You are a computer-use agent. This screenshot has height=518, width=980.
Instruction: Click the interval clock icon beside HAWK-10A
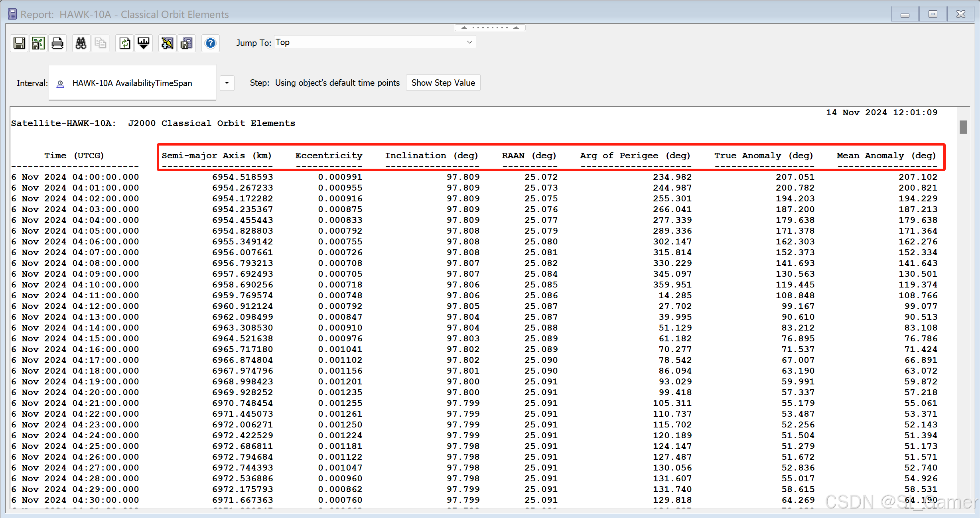60,83
